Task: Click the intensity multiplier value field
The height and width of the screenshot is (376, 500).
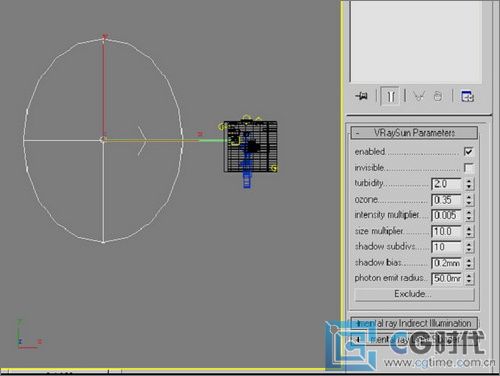Action: click(446, 215)
